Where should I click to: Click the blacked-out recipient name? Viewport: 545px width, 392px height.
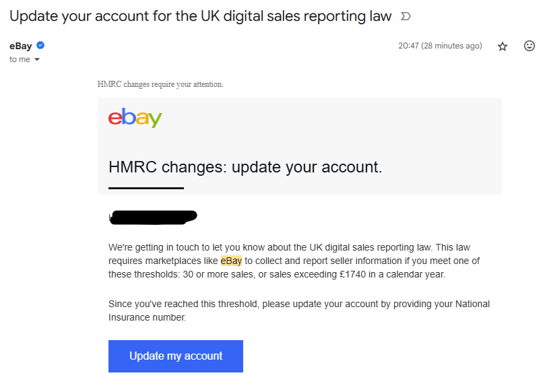[x=154, y=218]
